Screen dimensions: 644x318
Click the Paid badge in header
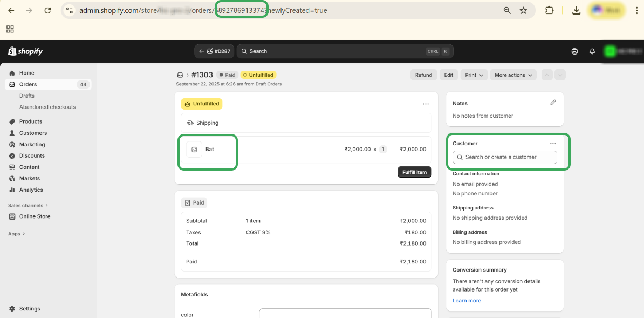tap(227, 75)
